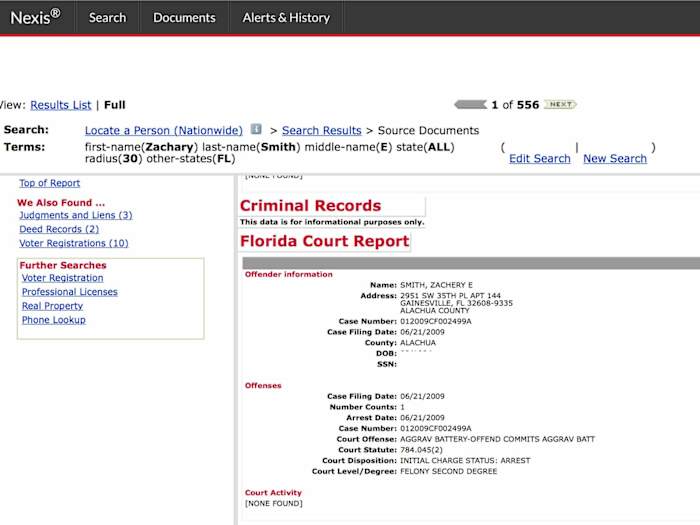Click Source Documents breadcrumb text
The image size is (700, 525).
428,130
